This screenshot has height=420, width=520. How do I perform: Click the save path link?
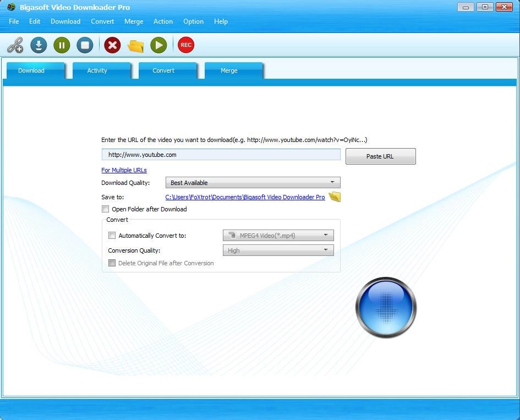click(x=245, y=197)
